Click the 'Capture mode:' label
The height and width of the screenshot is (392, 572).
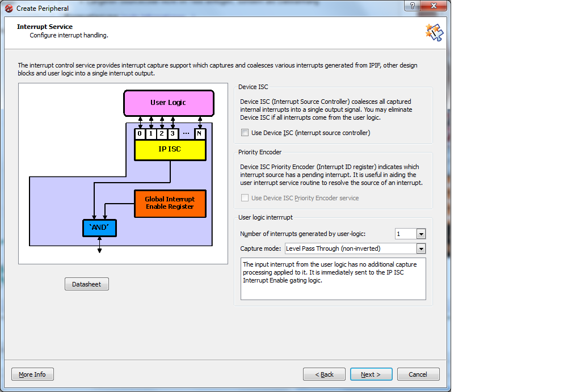tap(260, 248)
